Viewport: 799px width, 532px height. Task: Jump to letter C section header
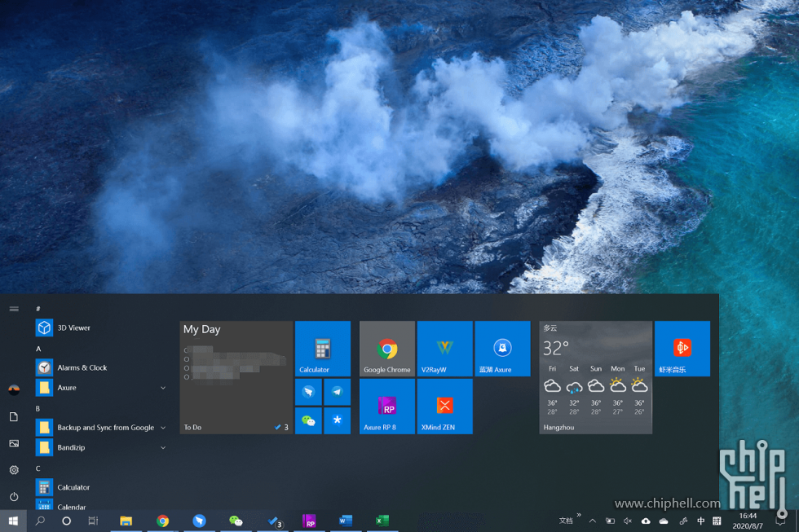click(38, 468)
